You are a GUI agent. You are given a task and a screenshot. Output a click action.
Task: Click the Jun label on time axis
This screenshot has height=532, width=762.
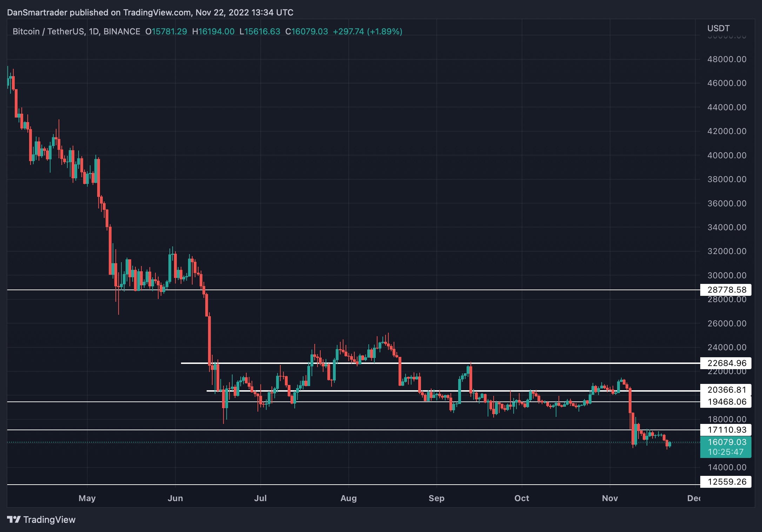[175, 498]
